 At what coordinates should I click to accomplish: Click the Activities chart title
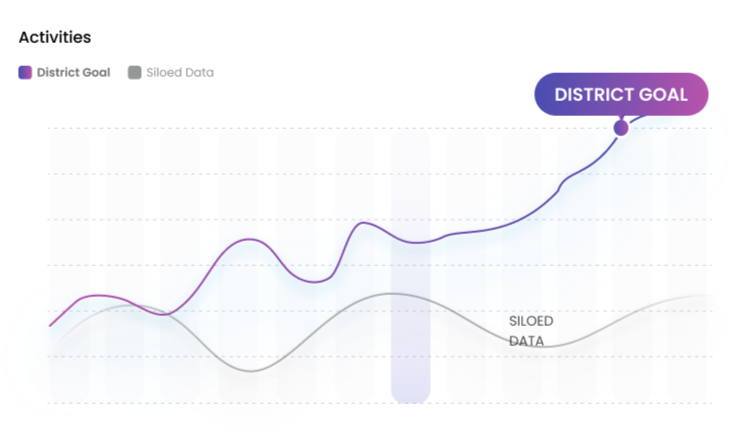(x=55, y=37)
